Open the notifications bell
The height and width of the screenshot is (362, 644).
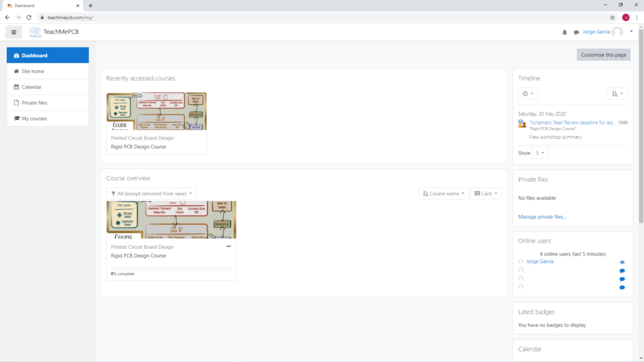[x=564, y=32]
